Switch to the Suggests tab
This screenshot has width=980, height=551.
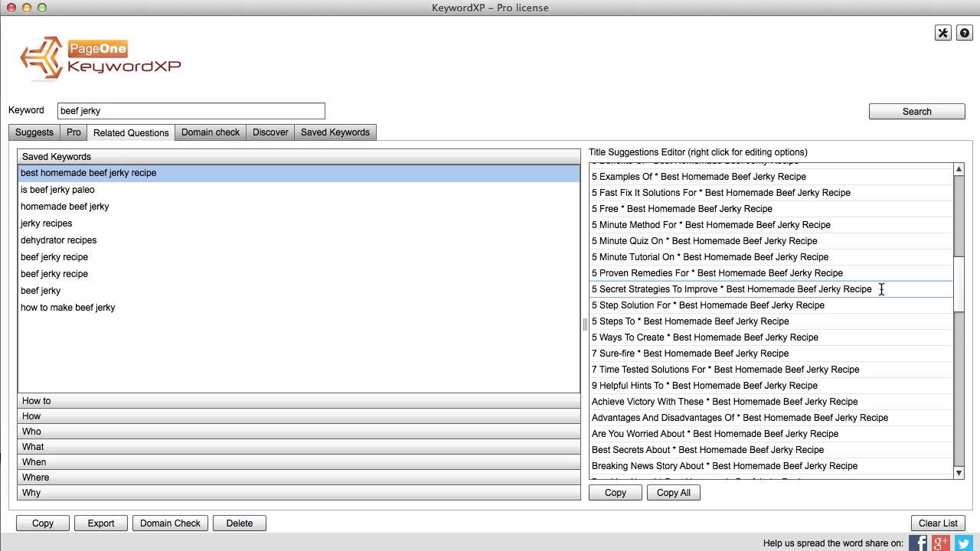click(x=34, y=132)
